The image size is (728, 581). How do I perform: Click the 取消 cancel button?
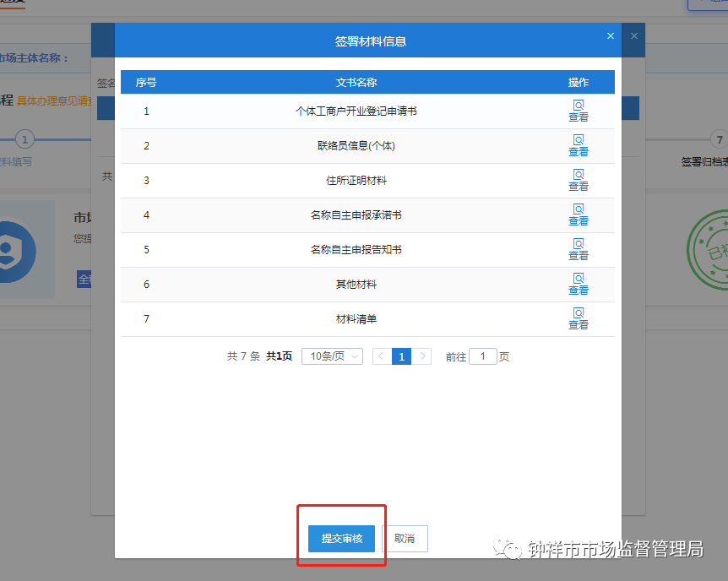click(x=406, y=538)
